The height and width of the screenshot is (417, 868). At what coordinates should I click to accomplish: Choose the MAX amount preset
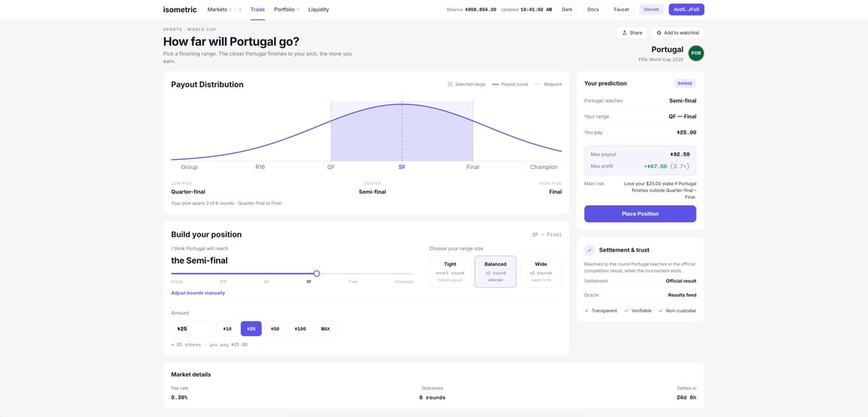coord(325,329)
